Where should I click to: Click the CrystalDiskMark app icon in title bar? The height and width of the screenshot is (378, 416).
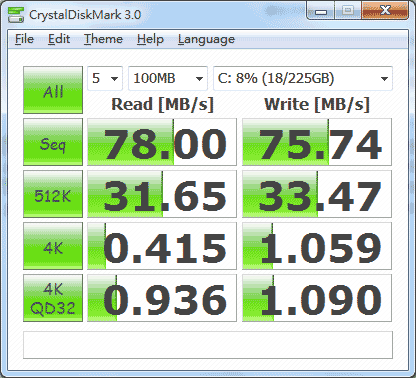[16, 14]
